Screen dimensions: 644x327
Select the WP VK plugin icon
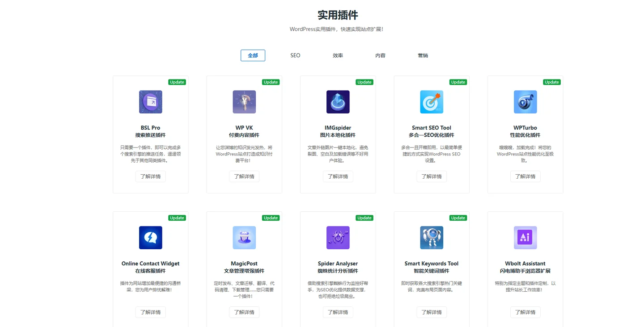244,102
